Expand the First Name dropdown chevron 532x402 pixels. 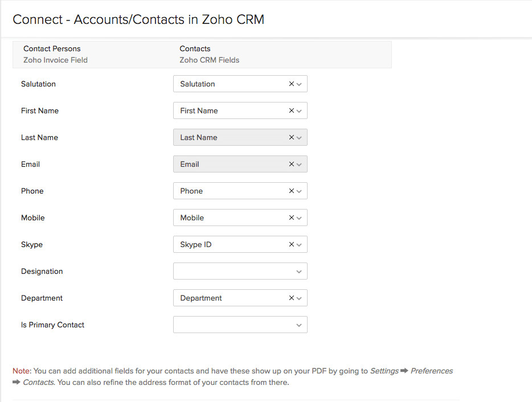tap(300, 111)
